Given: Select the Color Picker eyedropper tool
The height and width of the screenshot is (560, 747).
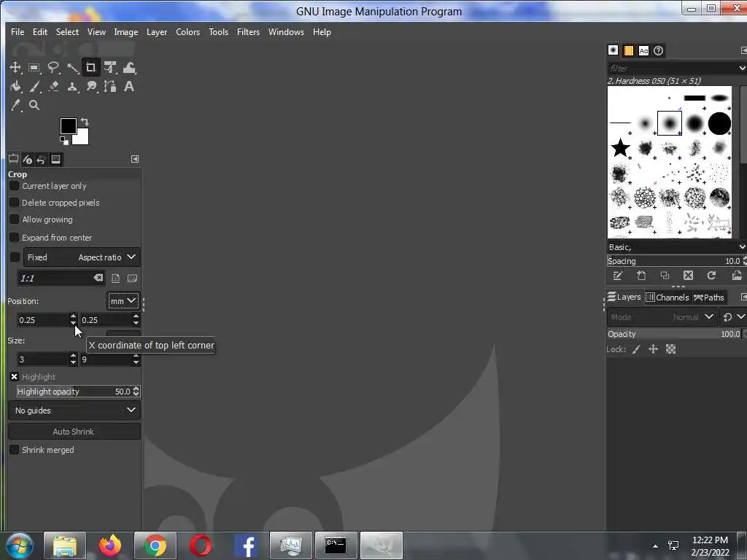Looking at the screenshot, I should (x=15, y=105).
